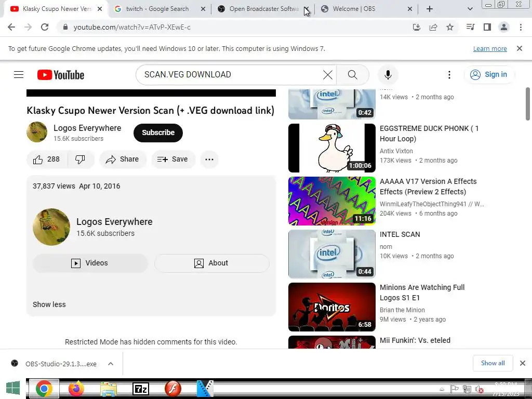Open the INTEL SCAN 0:44 thumbnail
This screenshot has height=399, width=532.
(x=332, y=254)
